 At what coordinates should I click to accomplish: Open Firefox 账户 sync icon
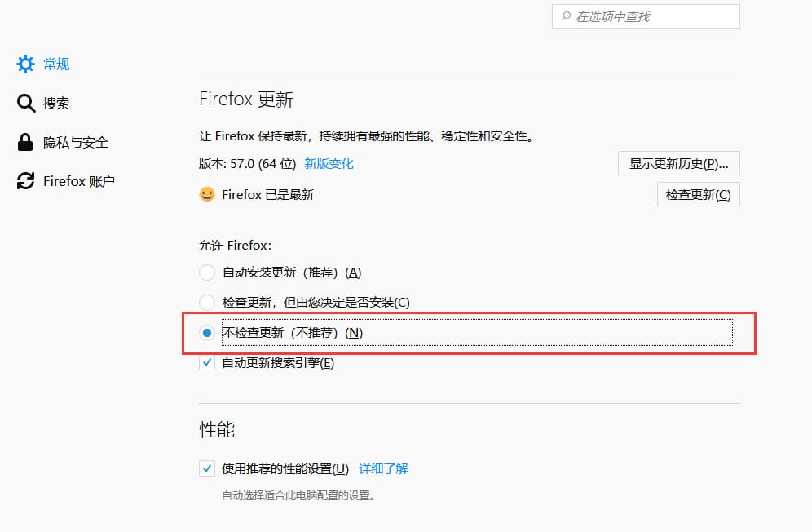25,181
